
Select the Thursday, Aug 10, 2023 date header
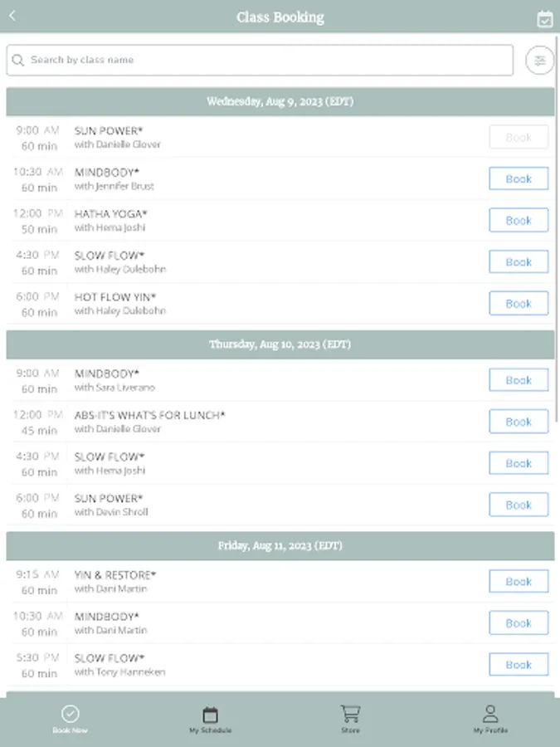(280, 344)
